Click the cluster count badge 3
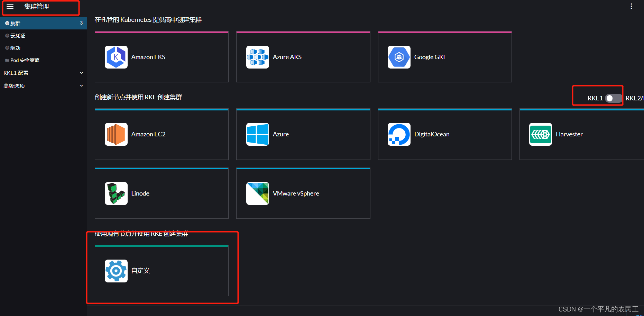 [81, 23]
